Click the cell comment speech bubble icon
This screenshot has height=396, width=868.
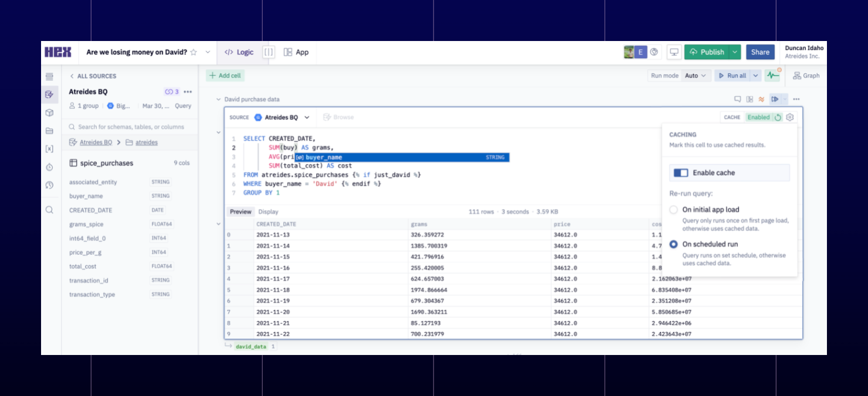[738, 100]
